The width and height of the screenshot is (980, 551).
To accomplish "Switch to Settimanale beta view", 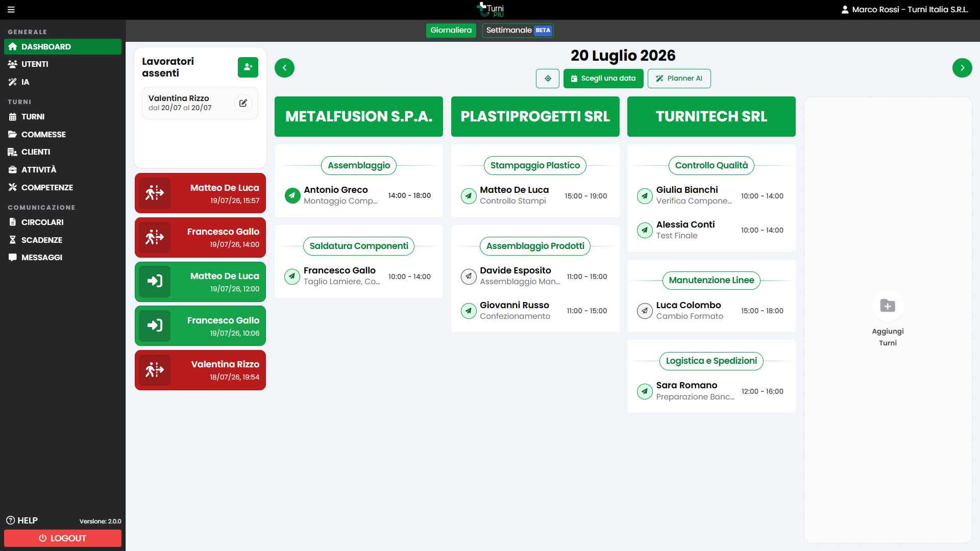I will 518,31.
